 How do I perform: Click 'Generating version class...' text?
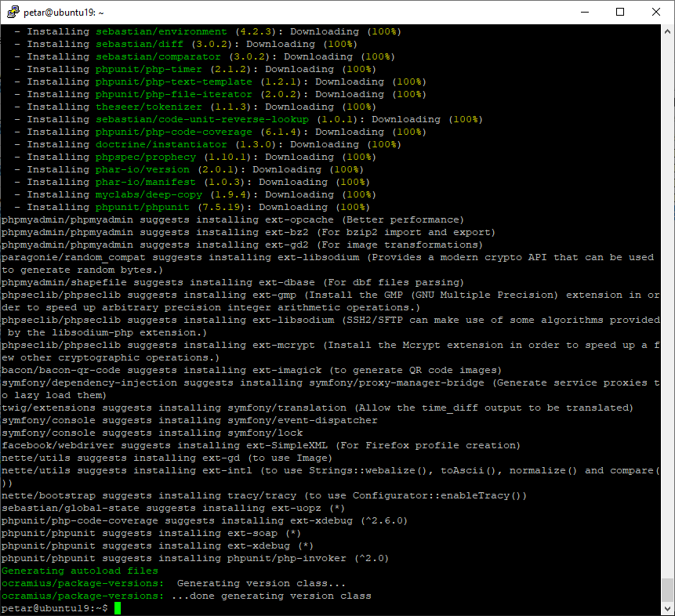pyautogui.click(x=261, y=583)
